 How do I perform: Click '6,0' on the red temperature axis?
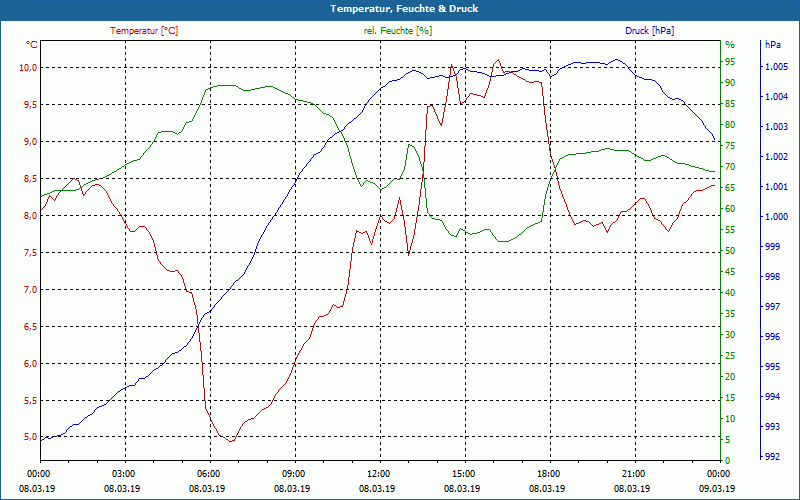click(x=31, y=363)
